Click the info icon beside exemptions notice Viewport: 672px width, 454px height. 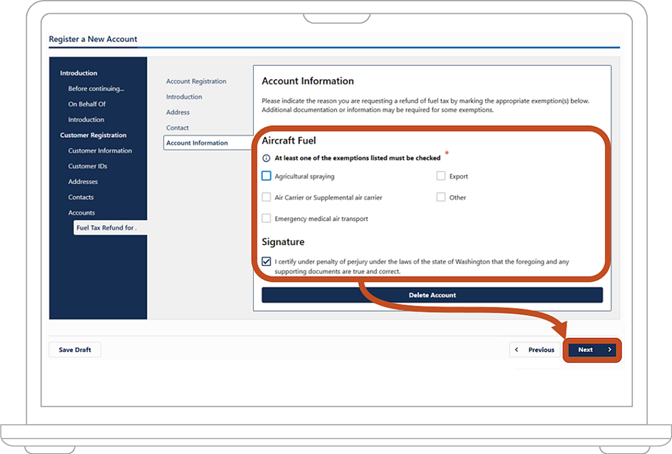pyautogui.click(x=266, y=158)
